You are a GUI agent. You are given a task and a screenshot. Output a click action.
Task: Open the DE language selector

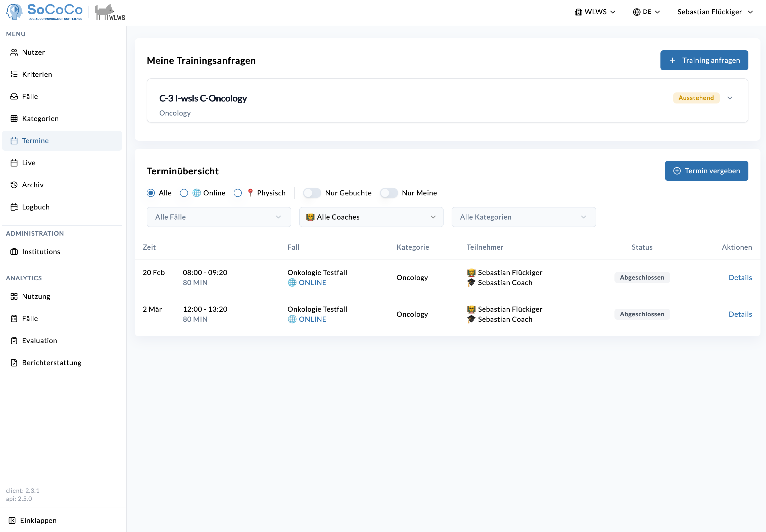(x=646, y=12)
